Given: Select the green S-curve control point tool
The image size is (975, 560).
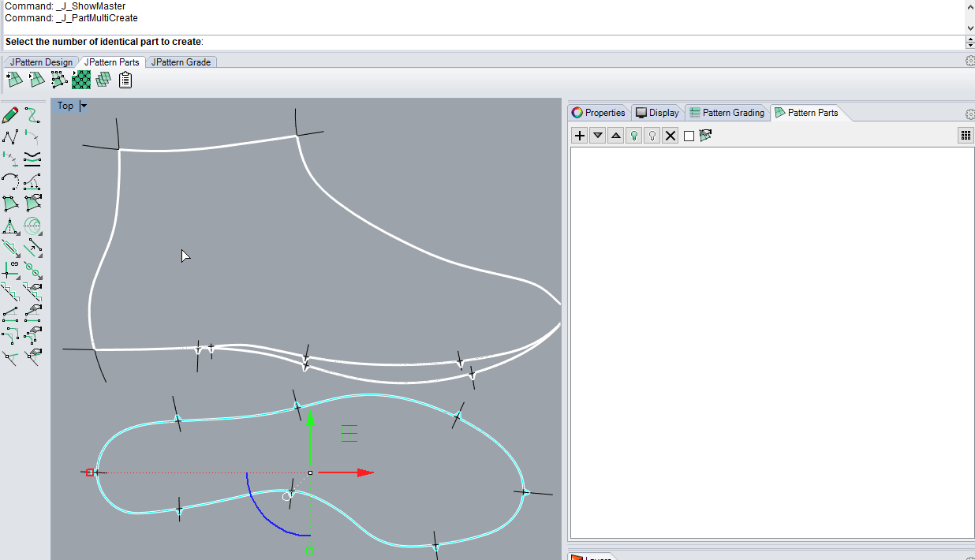Looking at the screenshot, I should pyautogui.click(x=32, y=115).
